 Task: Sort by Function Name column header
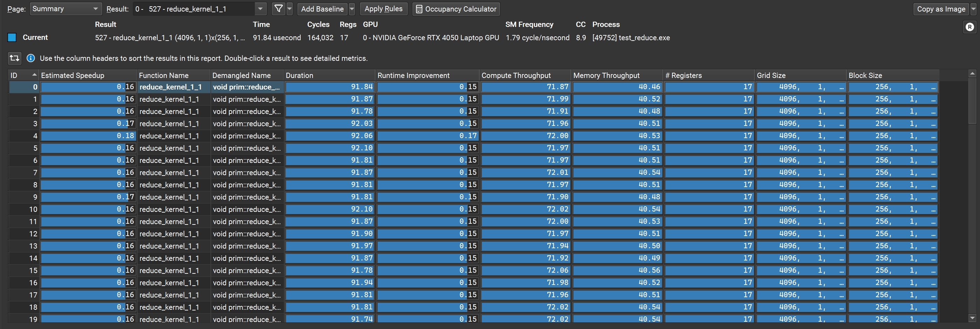(x=173, y=75)
